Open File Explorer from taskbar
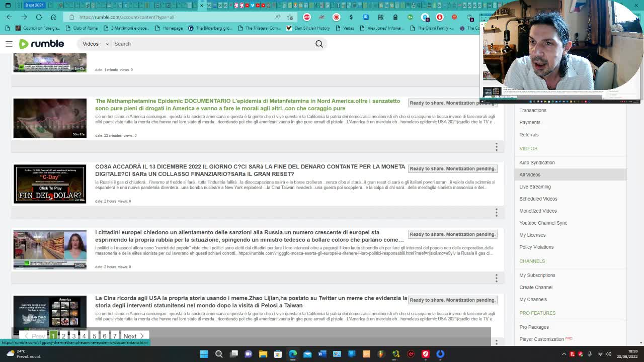 point(263,354)
